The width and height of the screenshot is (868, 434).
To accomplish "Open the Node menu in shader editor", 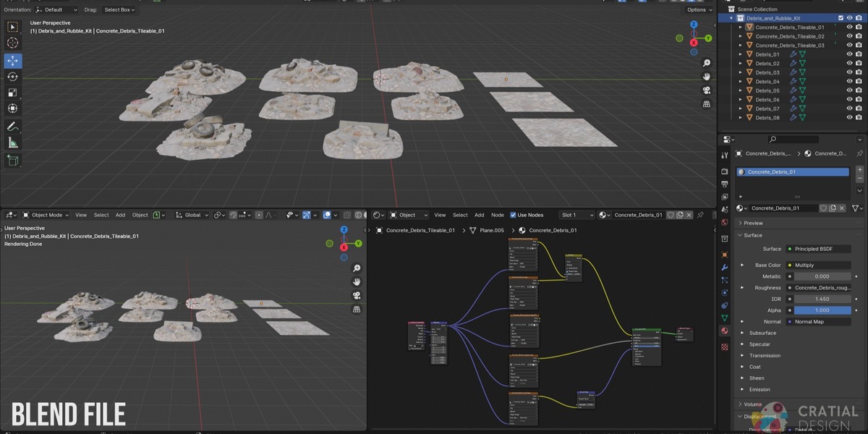I will click(498, 215).
